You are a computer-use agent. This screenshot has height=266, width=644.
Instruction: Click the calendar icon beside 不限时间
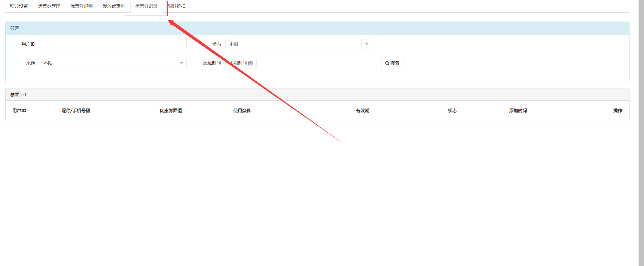pyautogui.click(x=251, y=63)
